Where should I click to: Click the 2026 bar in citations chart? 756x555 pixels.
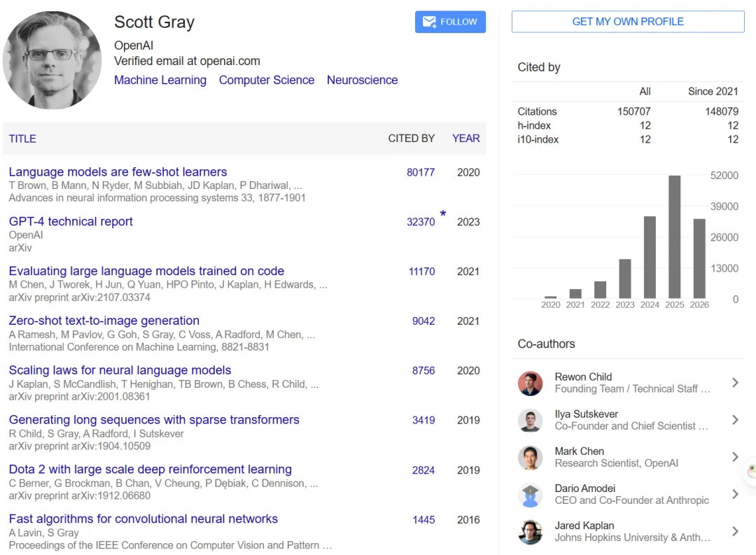[x=699, y=258]
